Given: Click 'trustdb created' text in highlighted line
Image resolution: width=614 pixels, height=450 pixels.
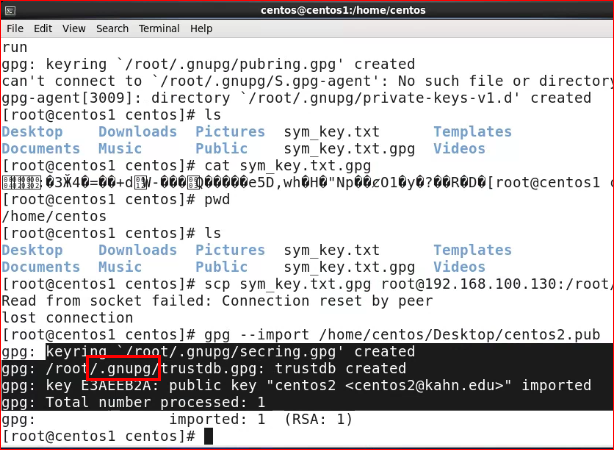Looking at the screenshot, I should click(340, 369).
